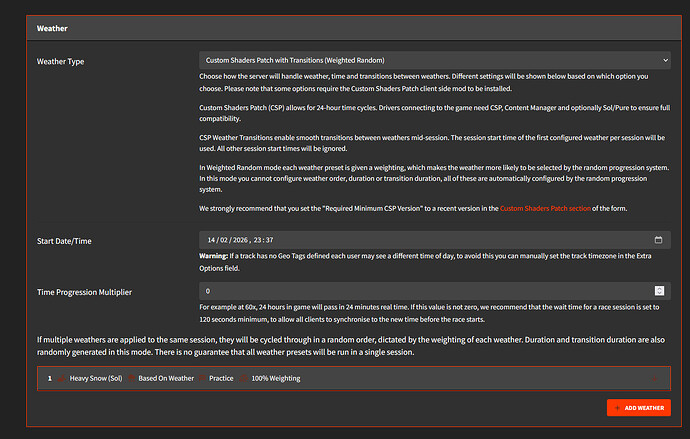Click the Based On Weather entry
Viewport: 690px width, 439px height.
[166, 378]
